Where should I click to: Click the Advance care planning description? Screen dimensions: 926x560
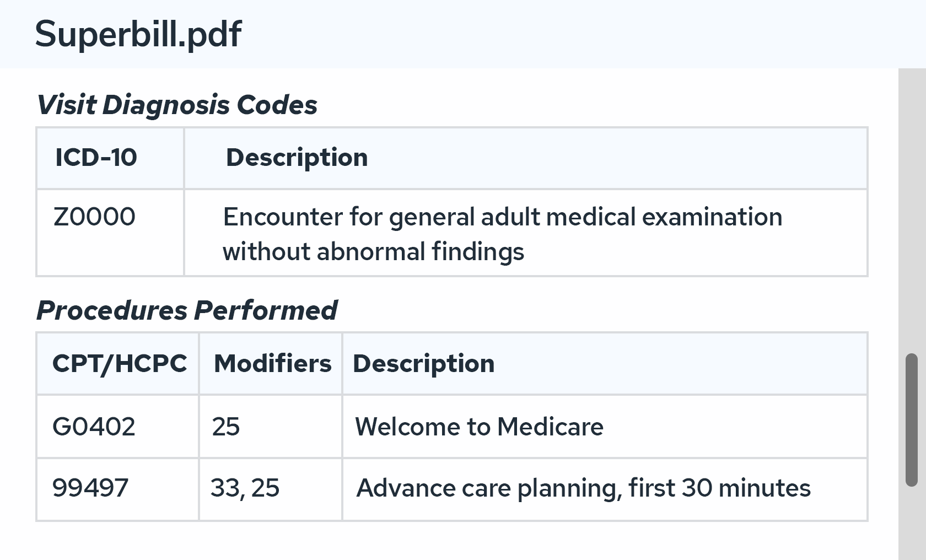click(x=583, y=488)
